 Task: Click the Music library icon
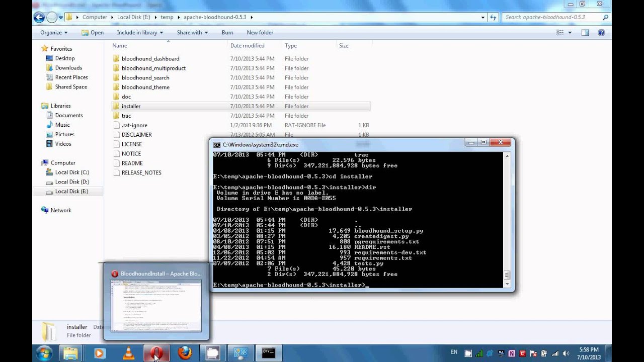click(x=49, y=125)
